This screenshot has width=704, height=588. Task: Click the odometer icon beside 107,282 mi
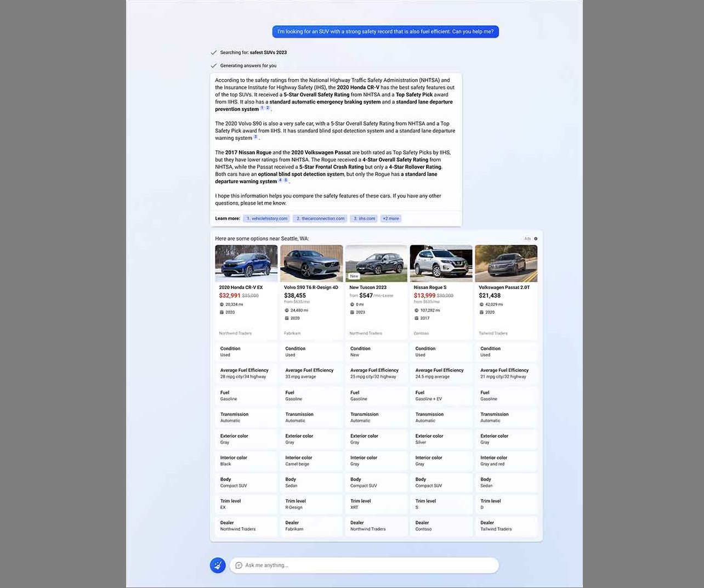click(x=416, y=310)
